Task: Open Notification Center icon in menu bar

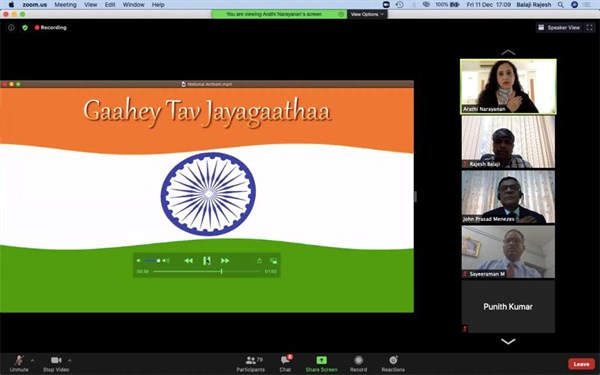Action: pos(587,5)
